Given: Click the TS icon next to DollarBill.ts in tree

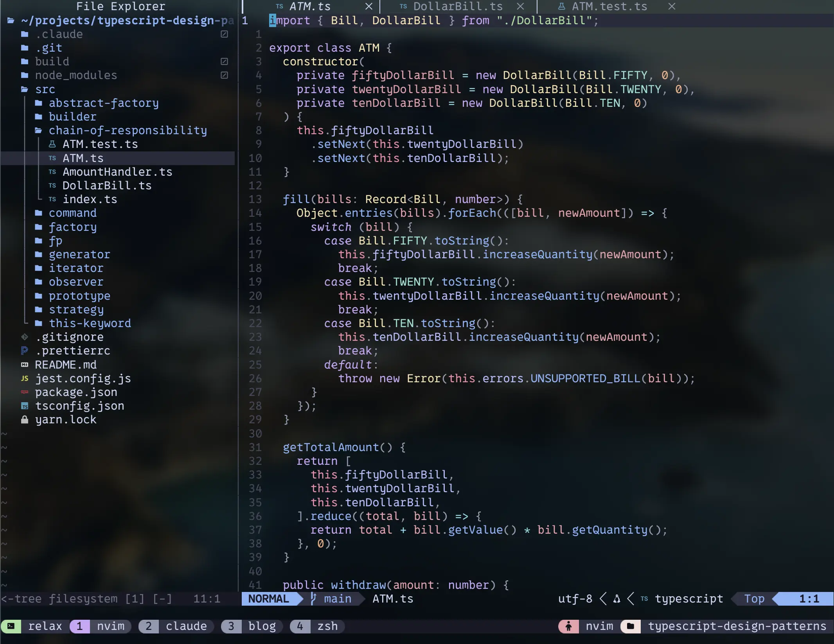Looking at the screenshot, I should coord(52,185).
